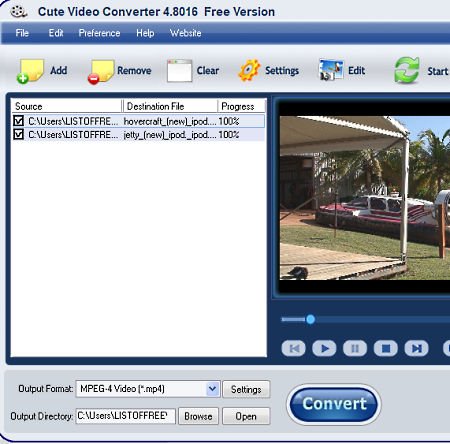Click the big Convert button

(334, 404)
